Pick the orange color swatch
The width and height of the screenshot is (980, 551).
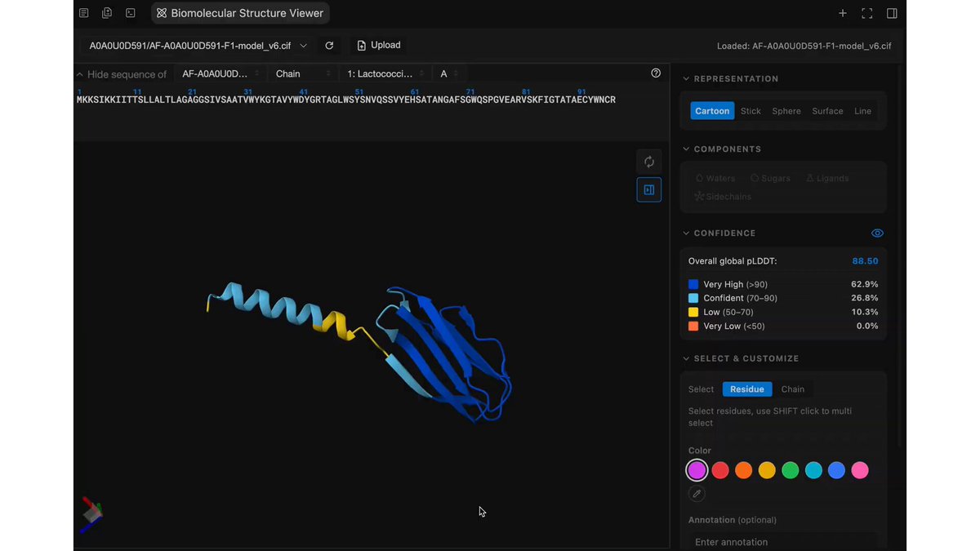[743, 470]
